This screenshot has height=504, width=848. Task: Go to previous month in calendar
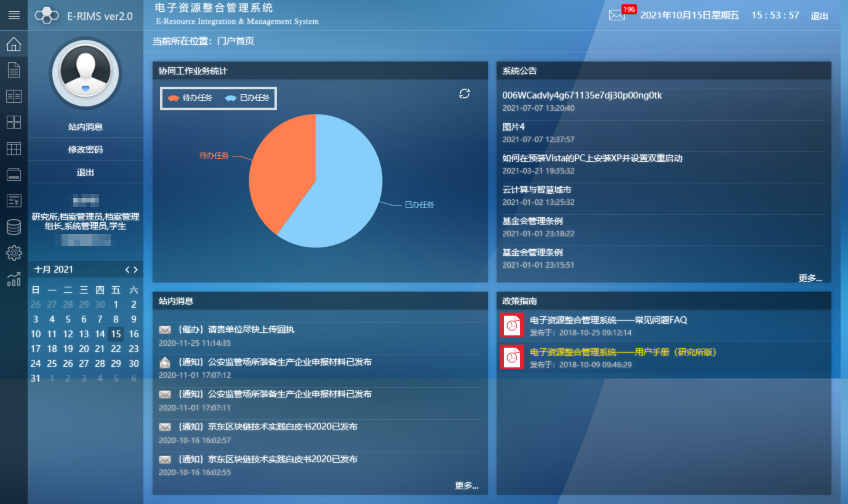click(127, 270)
